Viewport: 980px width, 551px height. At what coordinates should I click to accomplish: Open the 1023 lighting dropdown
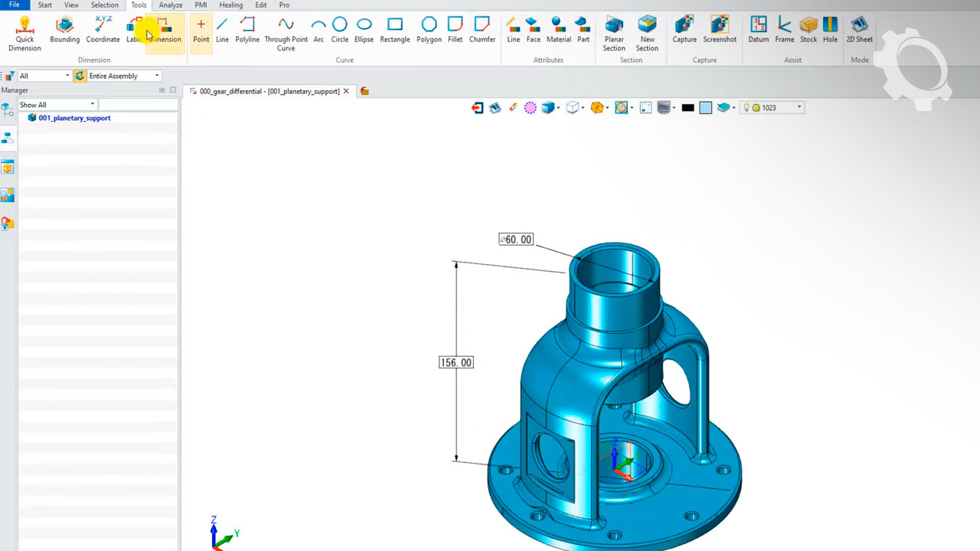pyautogui.click(x=773, y=108)
